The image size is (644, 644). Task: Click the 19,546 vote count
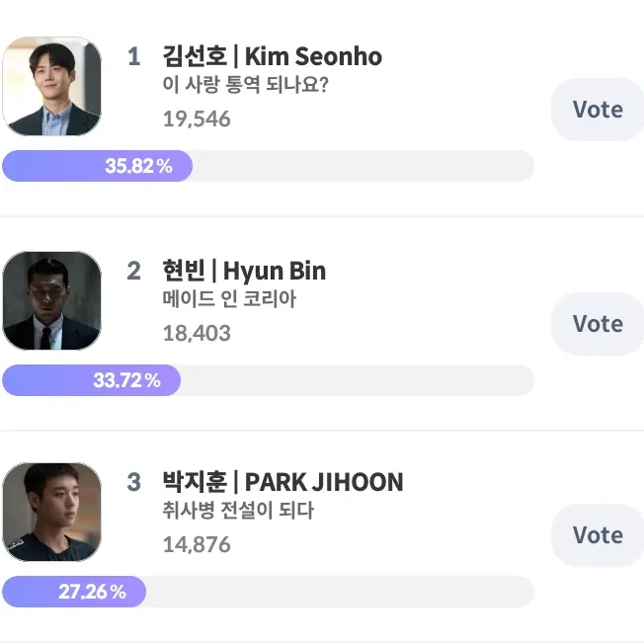click(197, 120)
